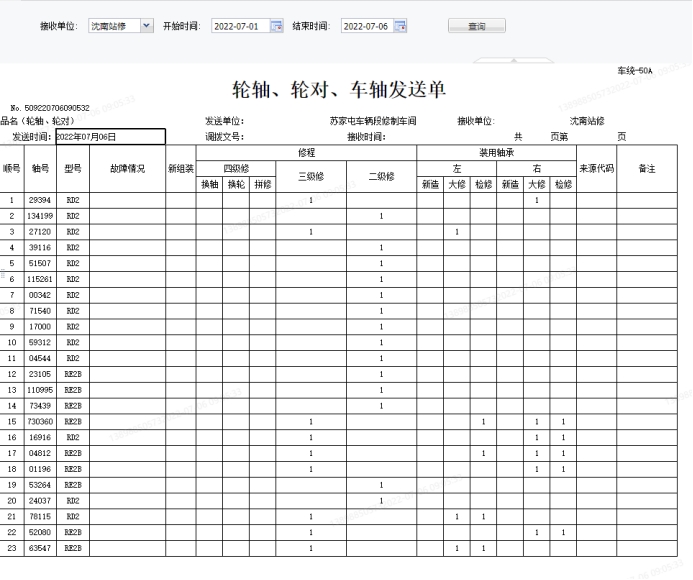693x580 pixels.
Task: Collapse the query panel with the up arrow handle
Action: 514,60
